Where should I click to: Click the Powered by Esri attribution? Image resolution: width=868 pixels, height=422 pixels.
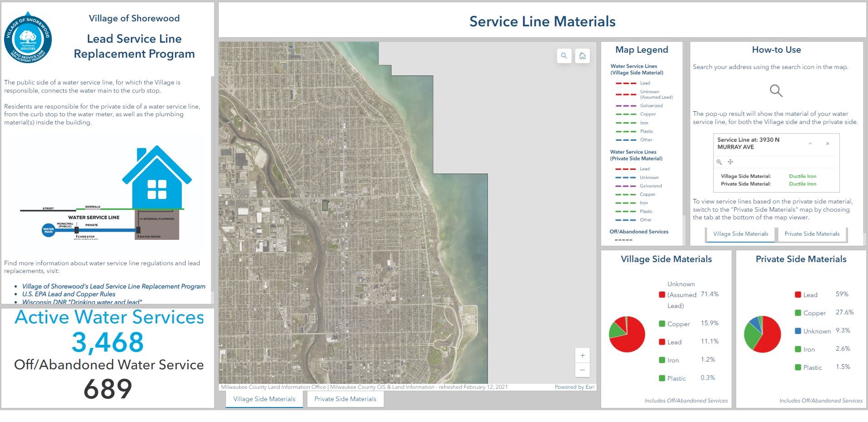[574, 387]
